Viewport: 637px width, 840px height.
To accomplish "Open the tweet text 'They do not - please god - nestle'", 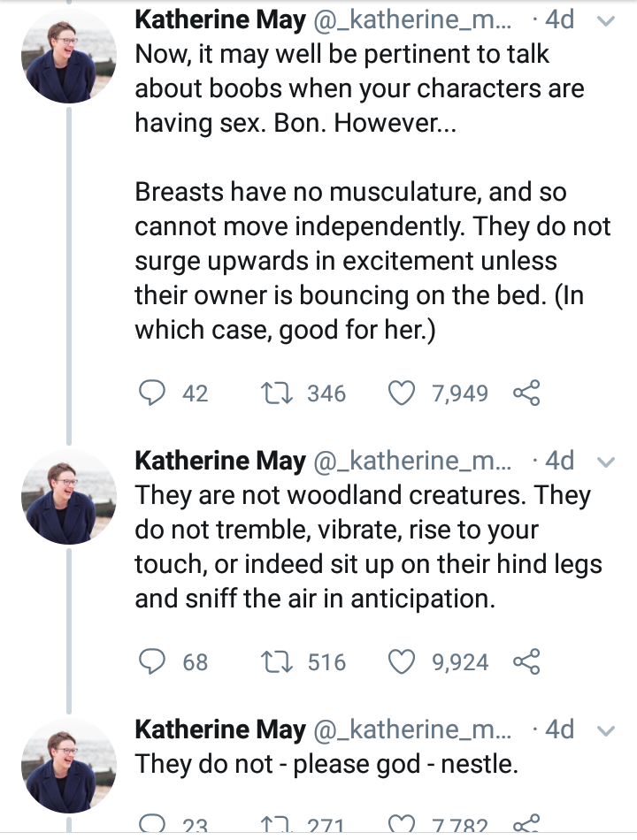I will click(x=326, y=764).
